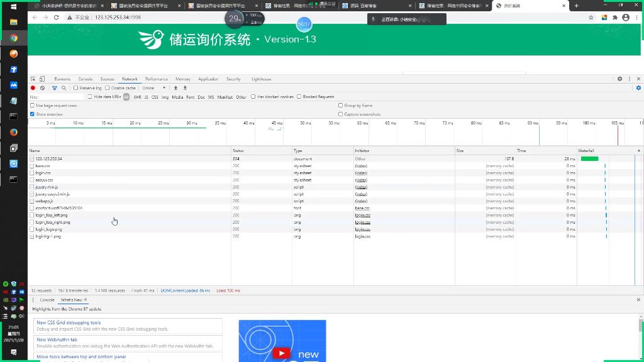Image resolution: width=644 pixels, height=362 pixels.
Task: Open the Performance tab
Action: click(157, 79)
